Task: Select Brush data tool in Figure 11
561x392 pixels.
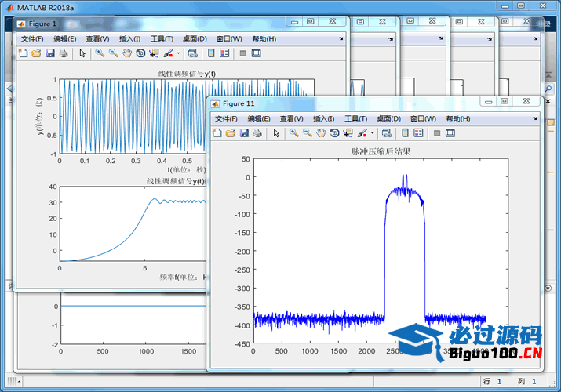Action: pos(362,133)
